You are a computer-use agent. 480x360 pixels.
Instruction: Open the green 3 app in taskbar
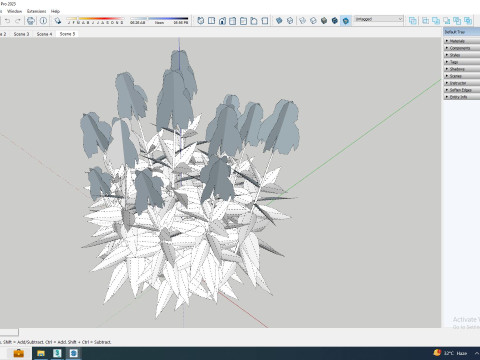coord(57,353)
